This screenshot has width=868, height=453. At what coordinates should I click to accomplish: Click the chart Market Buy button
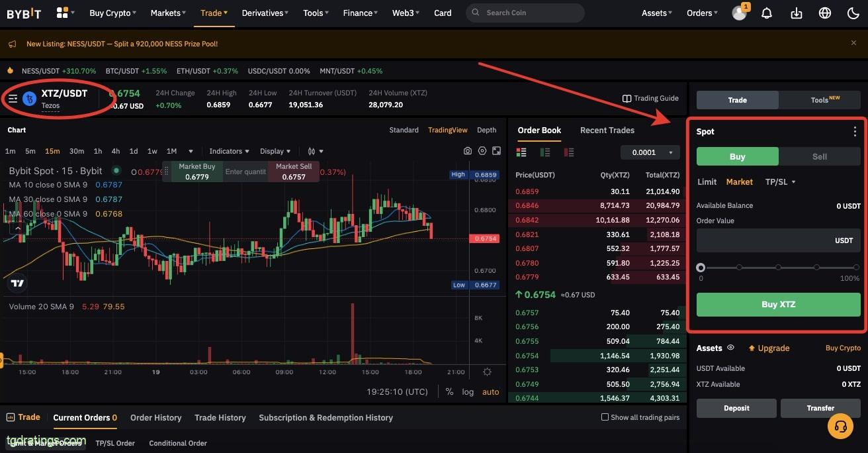point(196,172)
